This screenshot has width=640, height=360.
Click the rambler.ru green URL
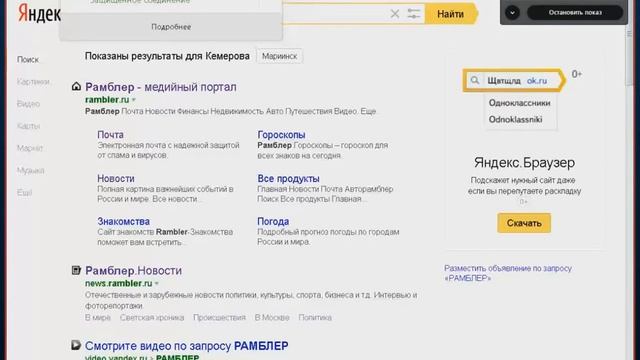point(107,100)
